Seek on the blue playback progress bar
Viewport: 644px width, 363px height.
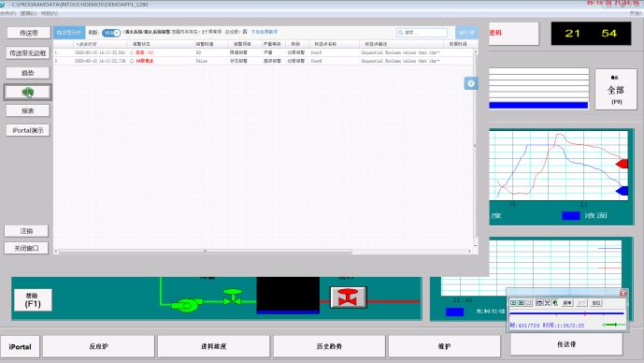(x=566, y=313)
